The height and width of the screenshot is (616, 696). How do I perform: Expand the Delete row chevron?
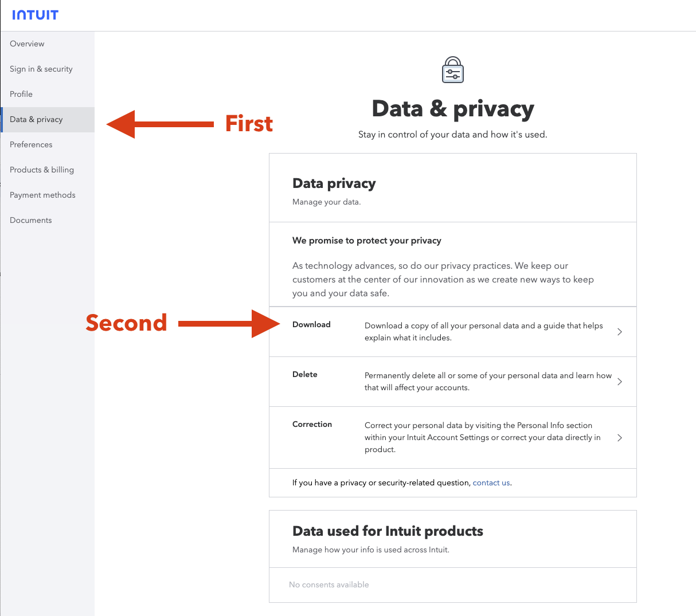click(x=619, y=381)
